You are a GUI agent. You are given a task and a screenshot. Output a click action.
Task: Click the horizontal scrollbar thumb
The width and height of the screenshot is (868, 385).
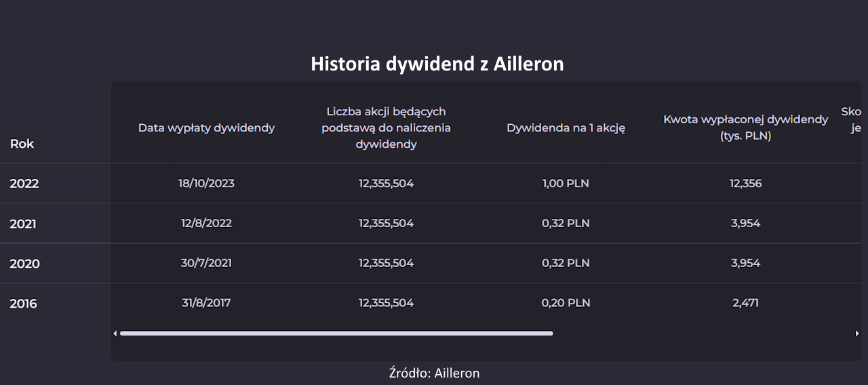tap(336, 333)
